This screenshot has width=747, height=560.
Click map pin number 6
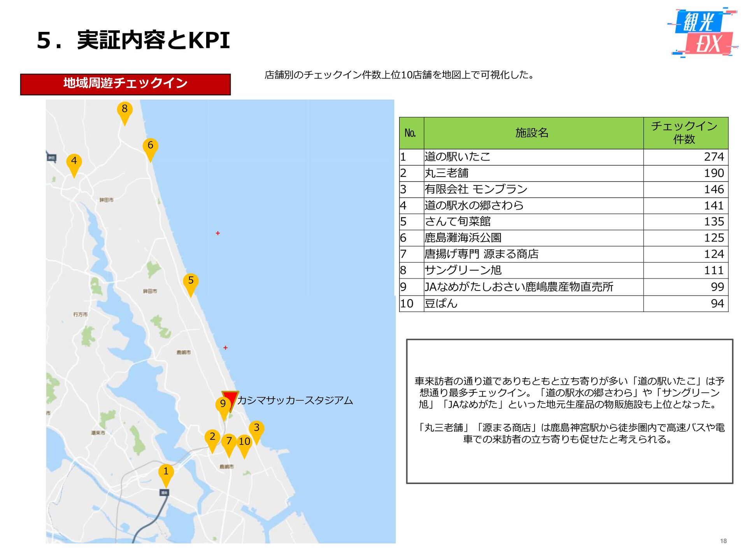[x=150, y=146]
